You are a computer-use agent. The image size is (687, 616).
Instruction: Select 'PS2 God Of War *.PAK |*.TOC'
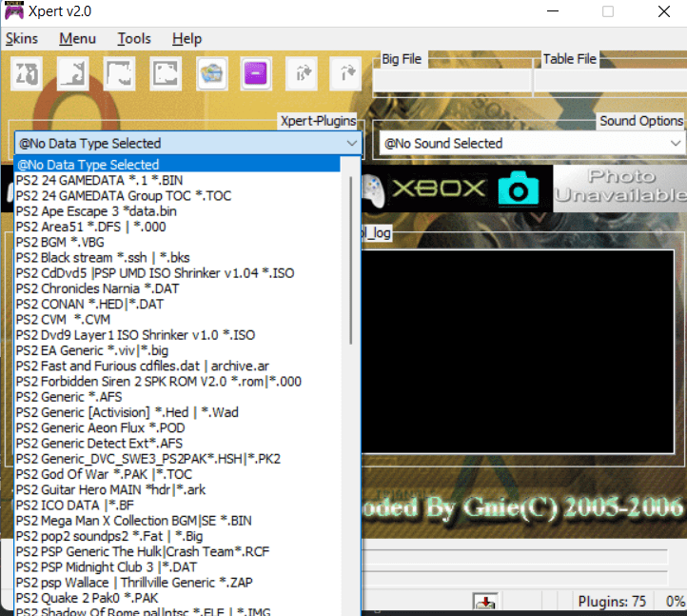(x=177, y=474)
